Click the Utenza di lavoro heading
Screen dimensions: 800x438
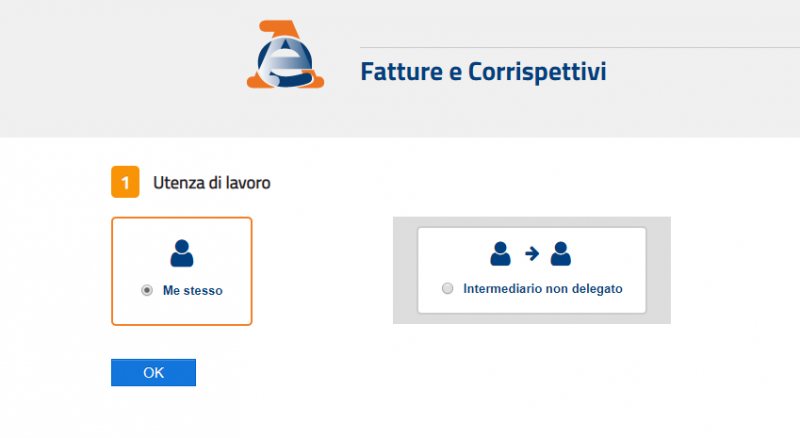coord(212,183)
